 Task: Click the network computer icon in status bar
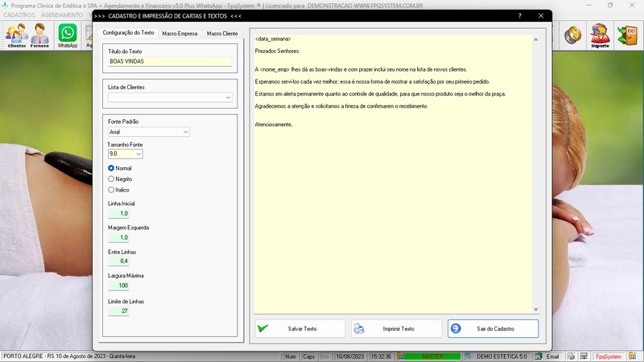point(584,356)
